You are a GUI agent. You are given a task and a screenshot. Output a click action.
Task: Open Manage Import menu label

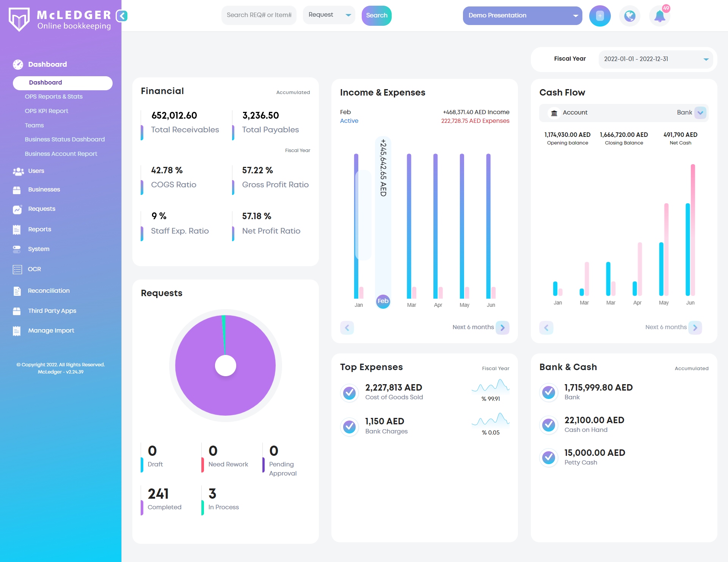point(51,331)
